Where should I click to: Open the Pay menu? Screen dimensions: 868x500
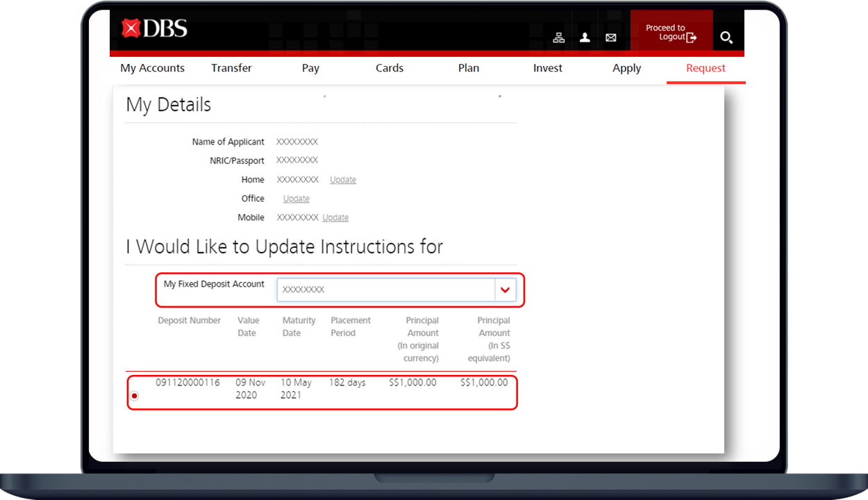[310, 68]
